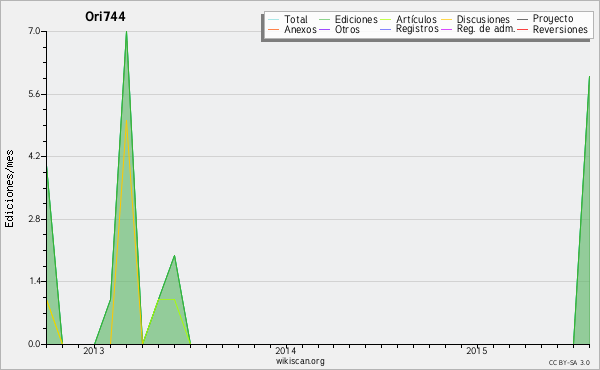Click the 2015 x-axis label
This screenshot has height=370, width=600.
pyautogui.click(x=477, y=351)
